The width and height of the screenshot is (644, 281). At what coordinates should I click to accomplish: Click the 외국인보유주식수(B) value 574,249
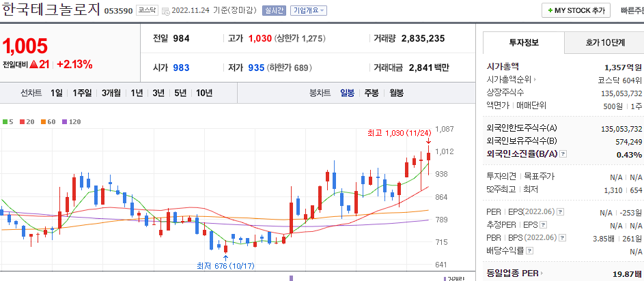point(628,142)
